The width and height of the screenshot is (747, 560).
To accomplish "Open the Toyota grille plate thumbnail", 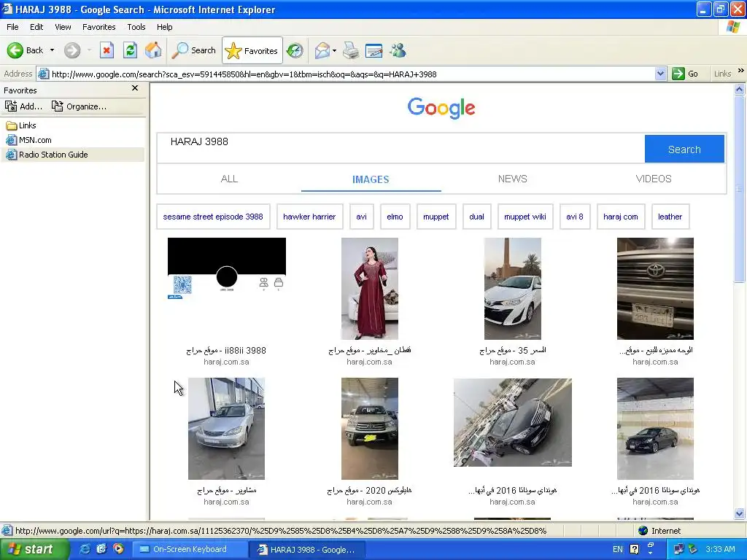I will pos(655,289).
